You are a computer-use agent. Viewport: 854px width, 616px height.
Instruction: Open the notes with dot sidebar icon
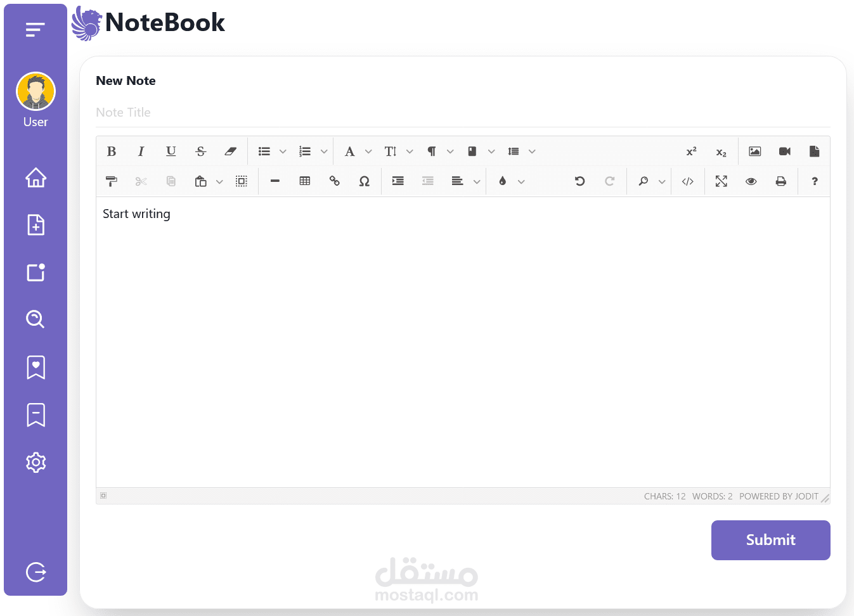(x=36, y=272)
